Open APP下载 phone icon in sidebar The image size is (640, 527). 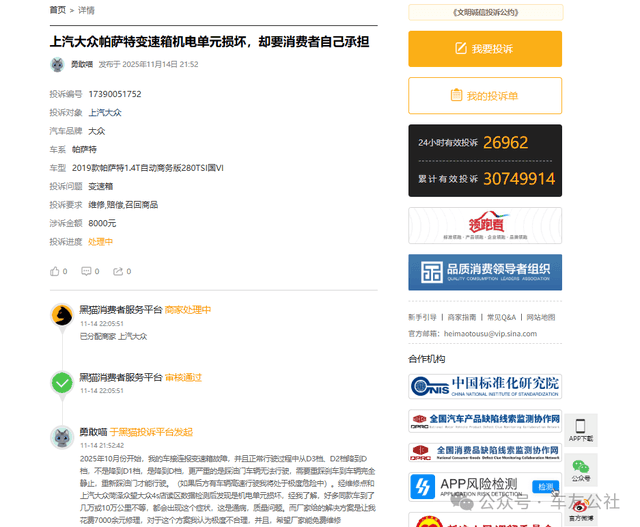[580, 425]
